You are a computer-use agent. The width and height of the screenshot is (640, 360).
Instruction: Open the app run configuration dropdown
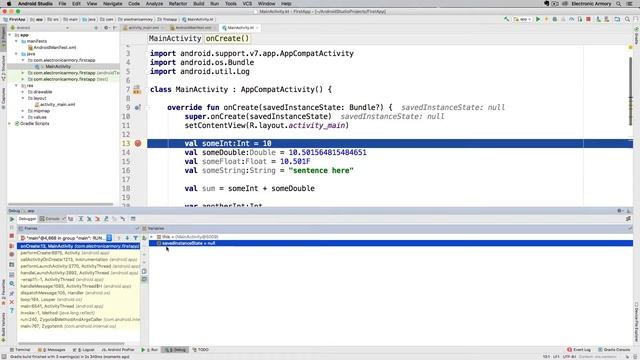523,19
